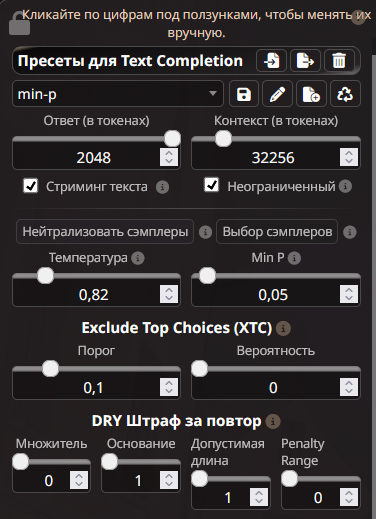
Task: Click the 0,1 Порог value field
Action: (x=96, y=387)
